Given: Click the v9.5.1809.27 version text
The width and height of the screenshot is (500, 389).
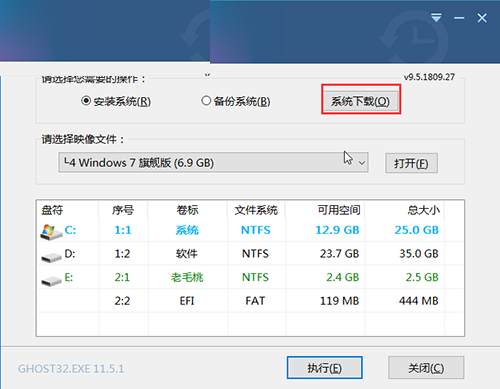Looking at the screenshot, I should tap(429, 77).
